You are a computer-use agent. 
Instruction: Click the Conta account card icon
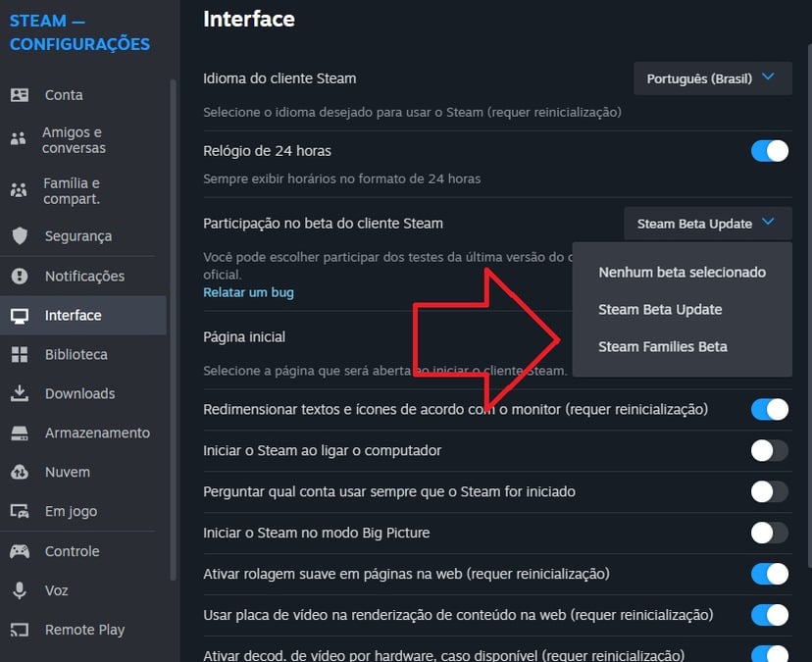[20, 95]
